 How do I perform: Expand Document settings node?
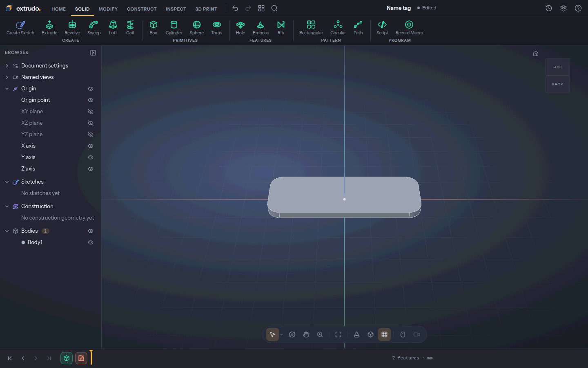(x=7, y=66)
